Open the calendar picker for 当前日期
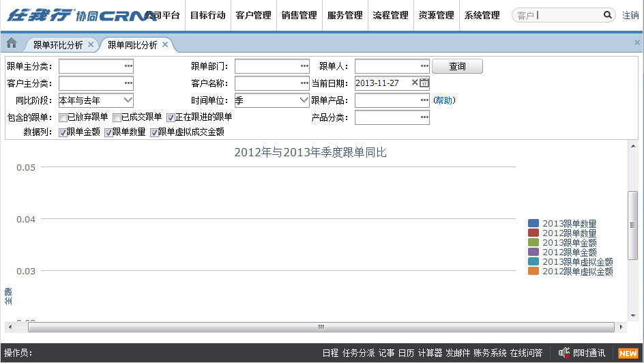The image size is (644, 363). (x=424, y=83)
